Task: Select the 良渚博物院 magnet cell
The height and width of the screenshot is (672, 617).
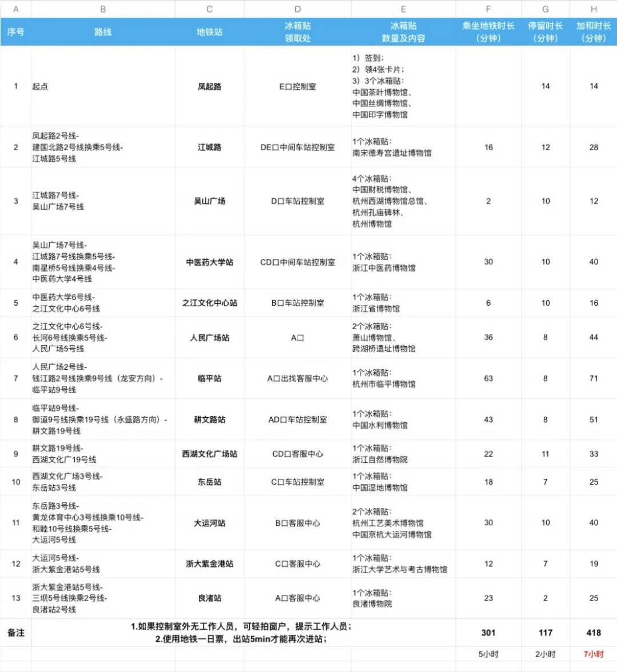Action: (x=403, y=598)
